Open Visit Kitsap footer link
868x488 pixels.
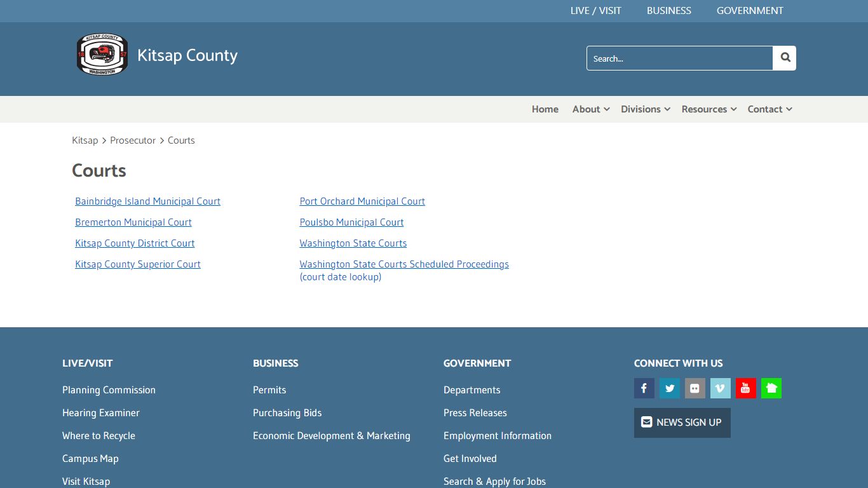86,481
